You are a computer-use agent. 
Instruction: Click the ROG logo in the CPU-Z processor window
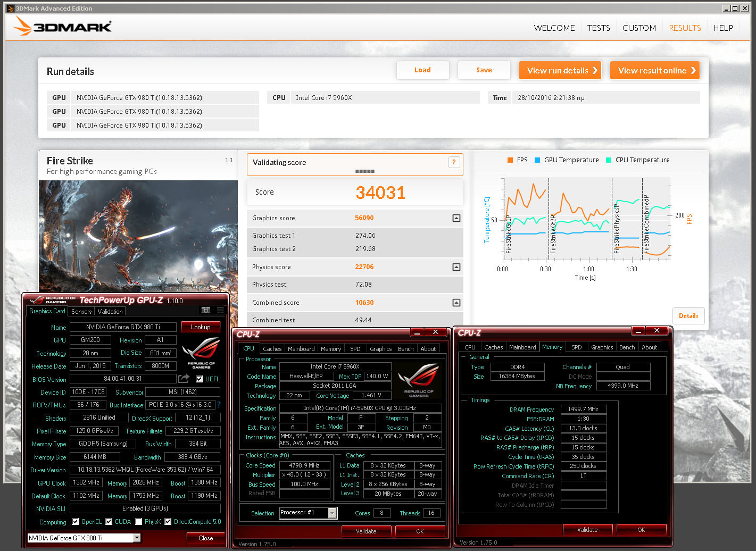pyautogui.click(x=419, y=380)
